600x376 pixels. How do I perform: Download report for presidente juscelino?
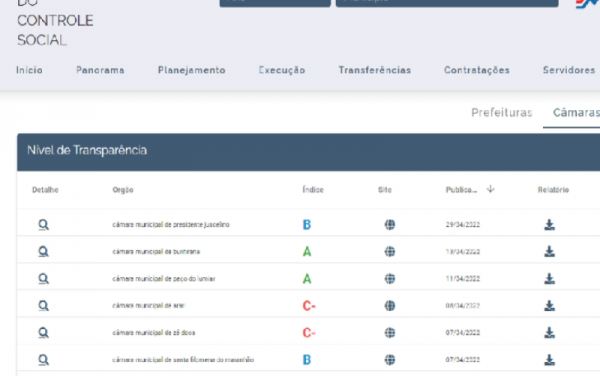(x=549, y=225)
